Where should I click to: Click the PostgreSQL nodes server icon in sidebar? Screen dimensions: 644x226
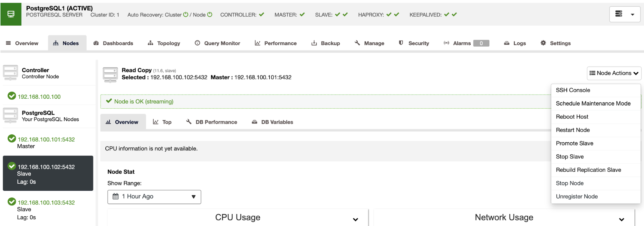10,116
